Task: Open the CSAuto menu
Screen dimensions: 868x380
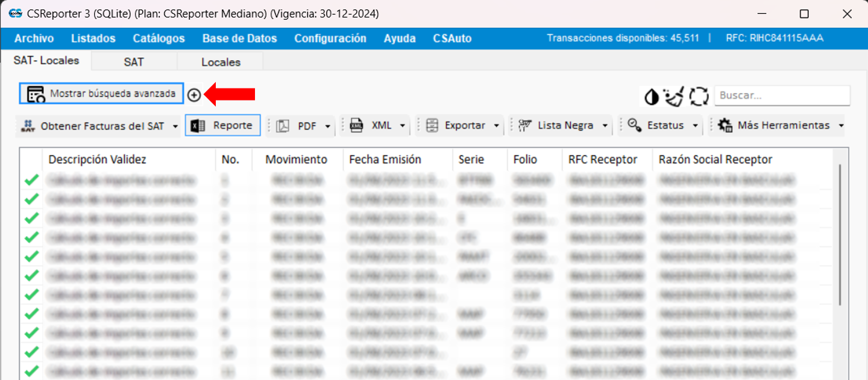Action: click(452, 38)
